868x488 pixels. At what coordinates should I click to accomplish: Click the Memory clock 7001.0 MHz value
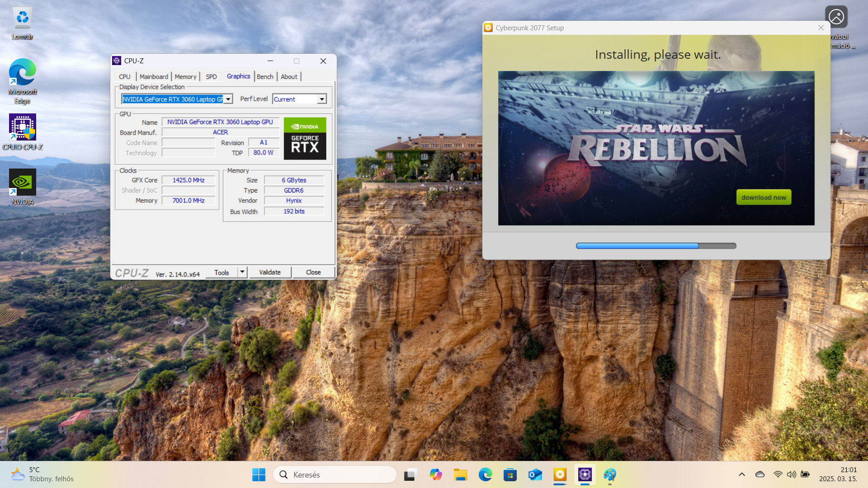pos(189,201)
